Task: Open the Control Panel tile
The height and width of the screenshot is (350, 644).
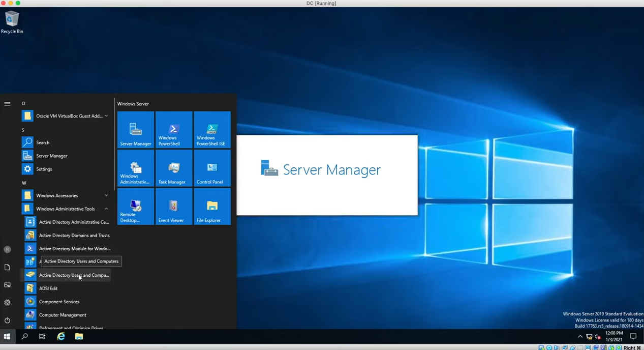Action: [212, 168]
